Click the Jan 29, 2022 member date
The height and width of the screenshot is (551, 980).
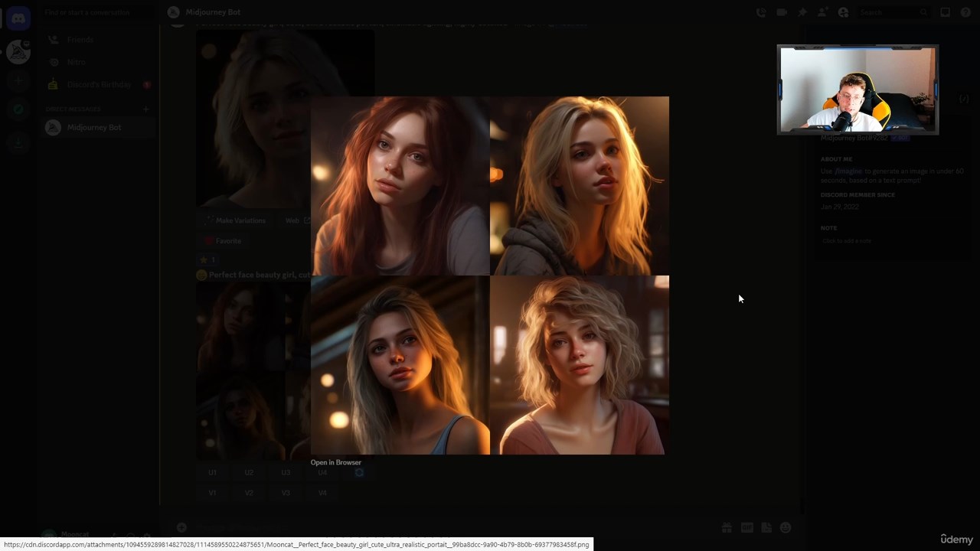coord(840,207)
